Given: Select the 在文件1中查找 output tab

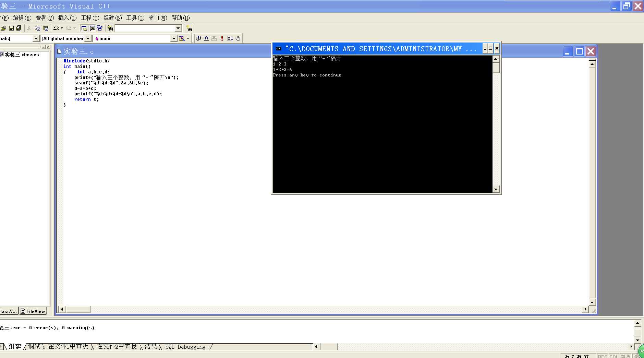Looking at the screenshot, I should 68,347.
